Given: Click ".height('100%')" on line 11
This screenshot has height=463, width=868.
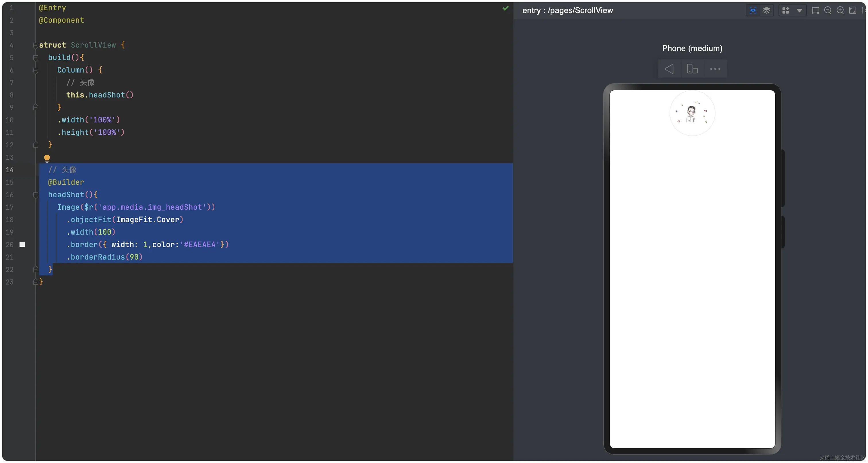Looking at the screenshot, I should pos(91,132).
